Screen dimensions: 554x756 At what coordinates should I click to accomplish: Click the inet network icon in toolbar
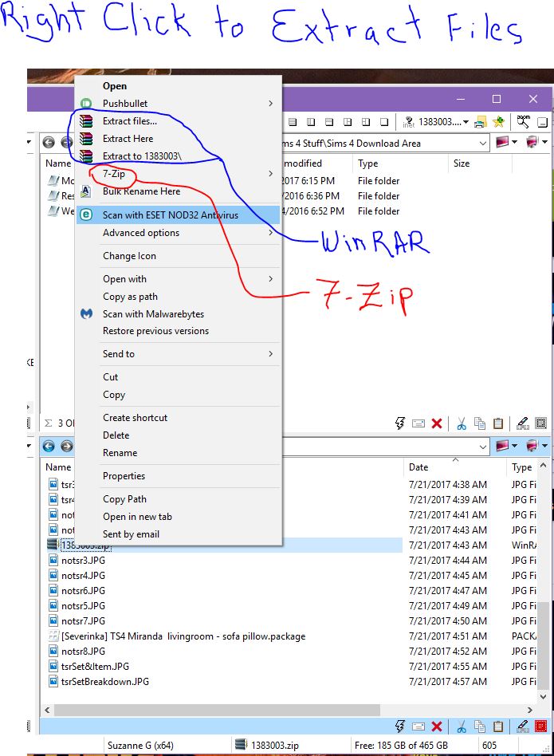pyautogui.click(x=408, y=122)
